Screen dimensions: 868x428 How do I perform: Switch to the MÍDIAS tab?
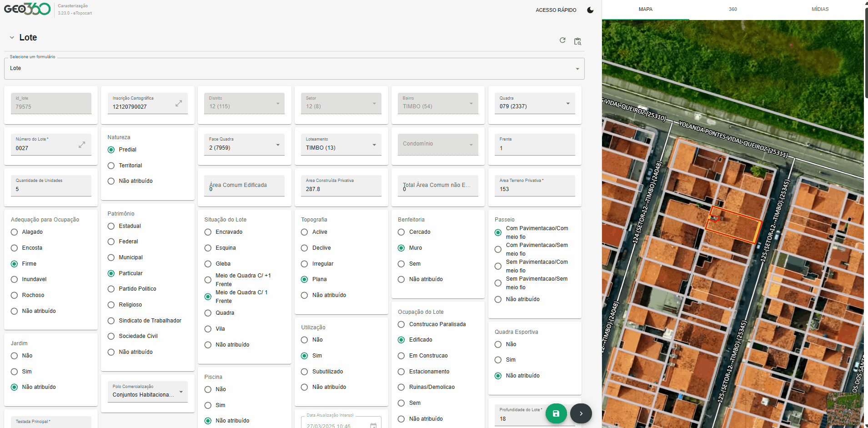click(820, 10)
